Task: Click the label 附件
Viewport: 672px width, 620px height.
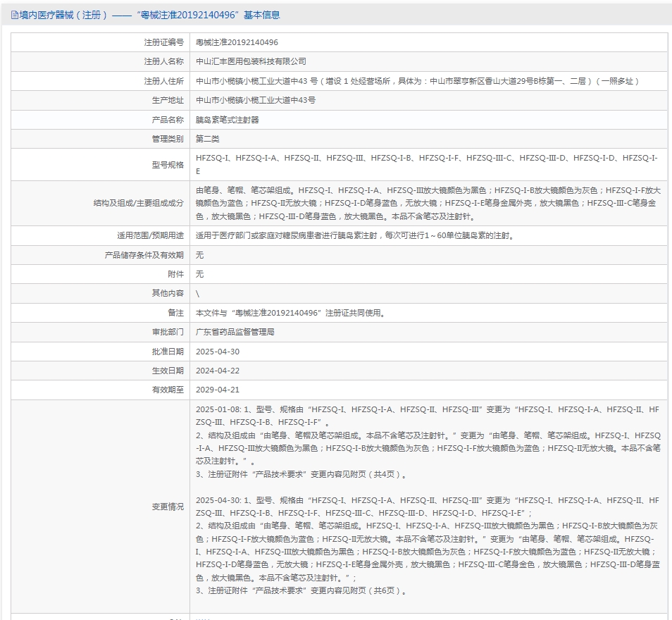Action: pos(175,274)
